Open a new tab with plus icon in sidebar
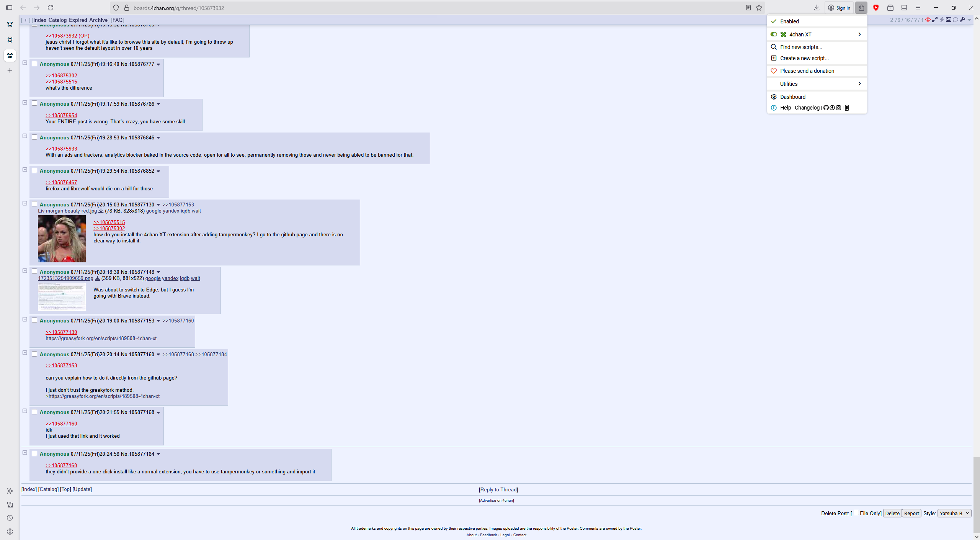Screen dimensions: 980x540 10,70
